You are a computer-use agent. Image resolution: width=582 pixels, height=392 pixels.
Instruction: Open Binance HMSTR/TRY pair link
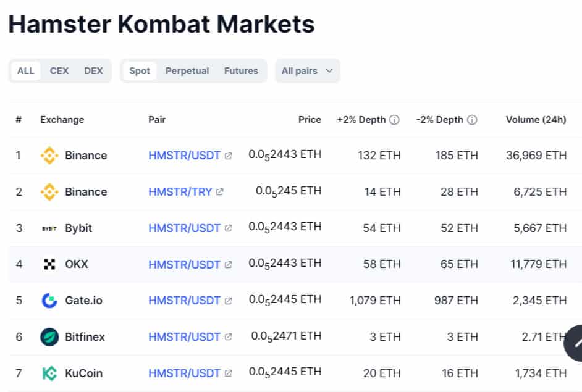(x=180, y=192)
